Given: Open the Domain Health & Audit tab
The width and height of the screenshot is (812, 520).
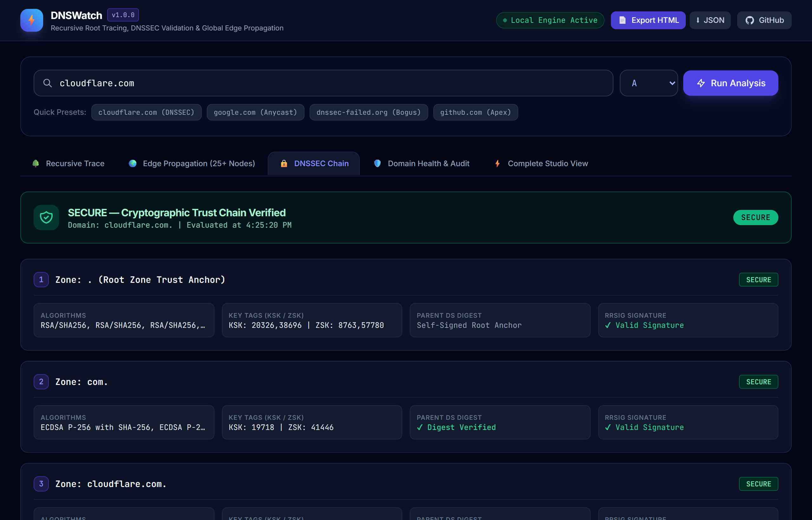Looking at the screenshot, I should pos(422,163).
